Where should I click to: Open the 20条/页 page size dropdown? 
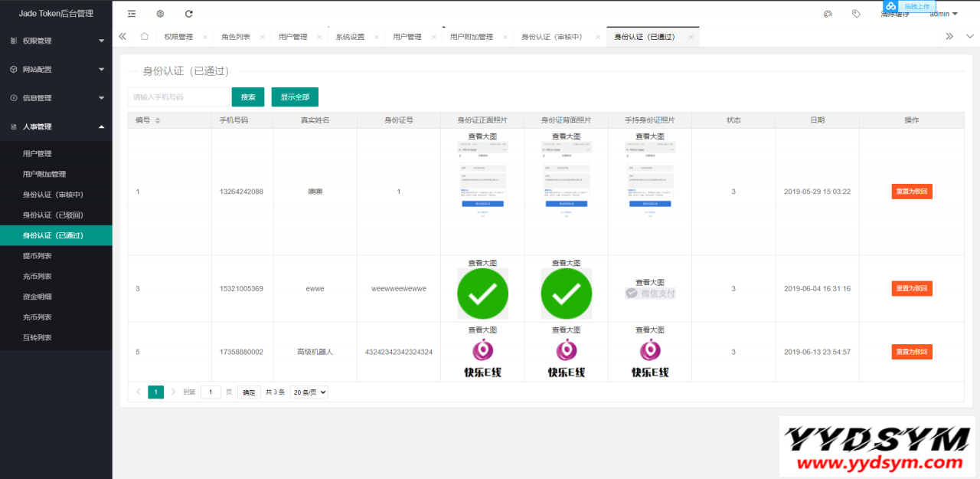(x=308, y=392)
